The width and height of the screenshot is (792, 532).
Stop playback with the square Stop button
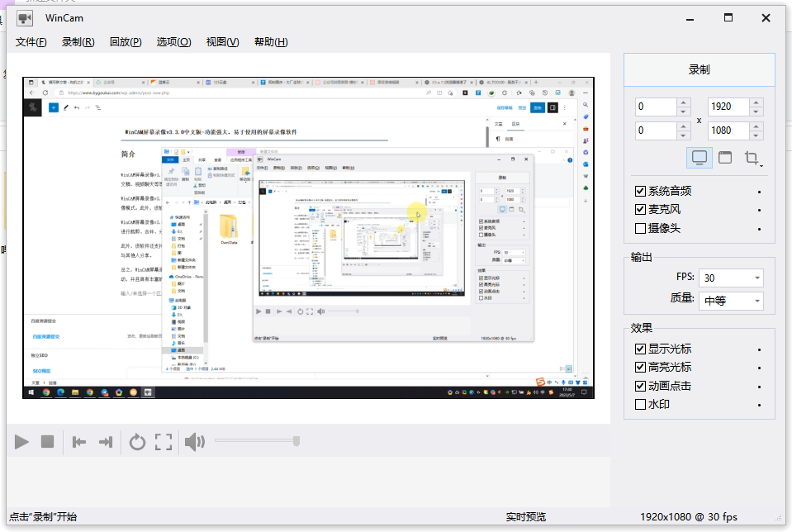47,442
